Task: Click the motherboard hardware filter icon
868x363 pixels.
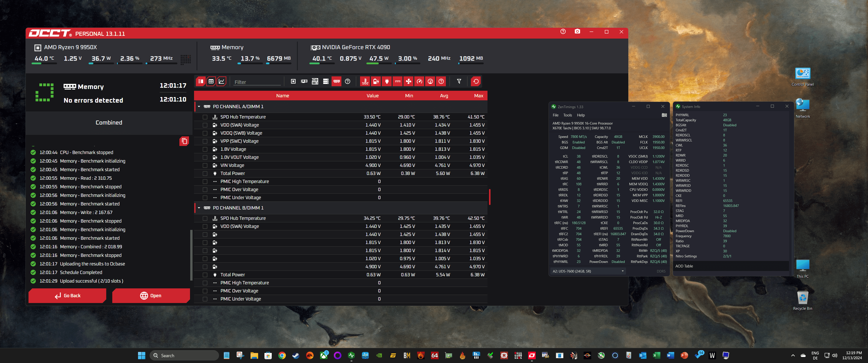Action: pos(315,81)
